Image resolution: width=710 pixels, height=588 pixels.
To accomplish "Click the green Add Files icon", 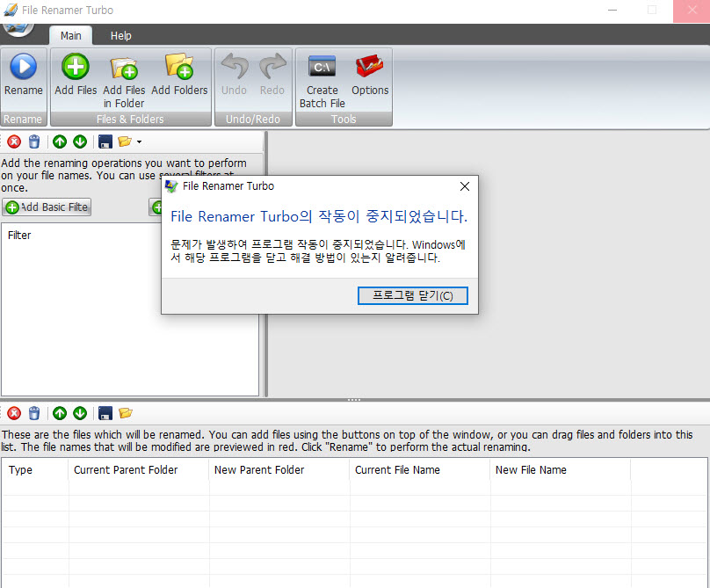I will 76,67.
